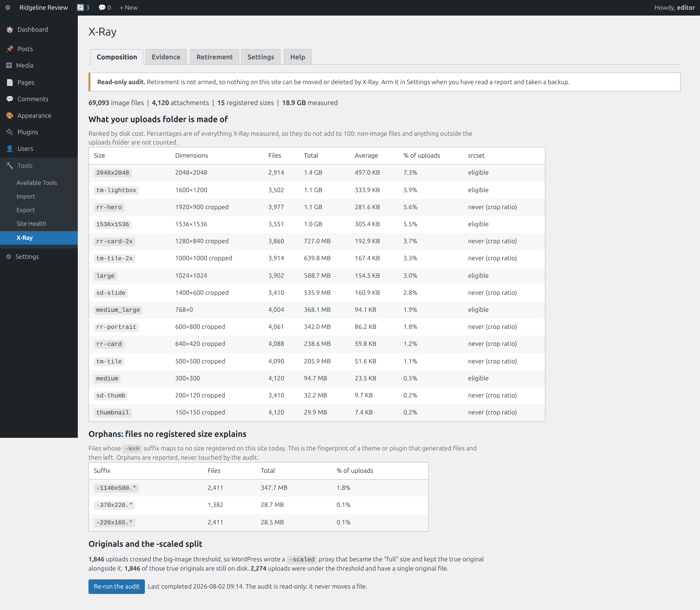The height and width of the screenshot is (610, 700).
Task: Switch to the Composition tab
Action: coord(117,57)
